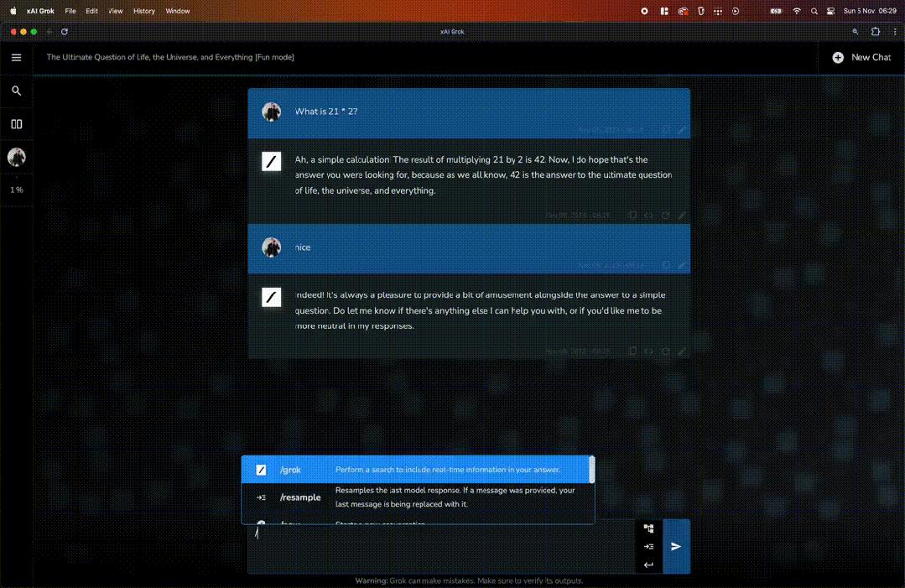
Task: Click the date and time display
Action: click(870, 11)
